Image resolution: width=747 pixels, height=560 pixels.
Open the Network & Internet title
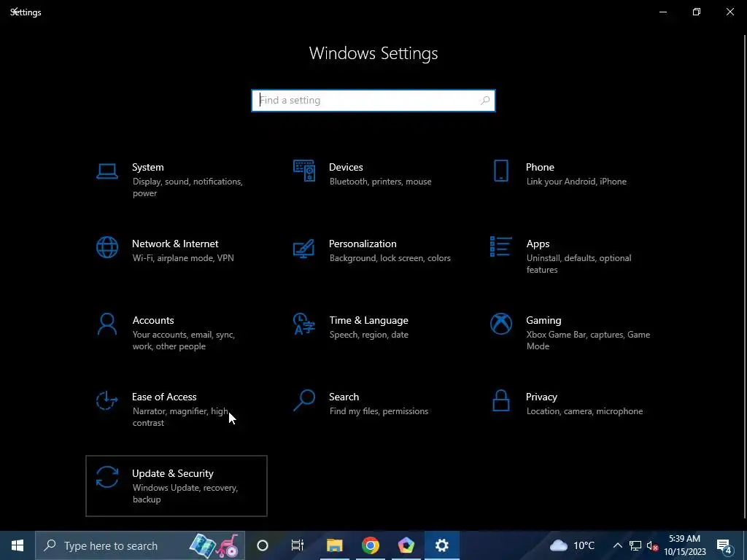(175, 244)
